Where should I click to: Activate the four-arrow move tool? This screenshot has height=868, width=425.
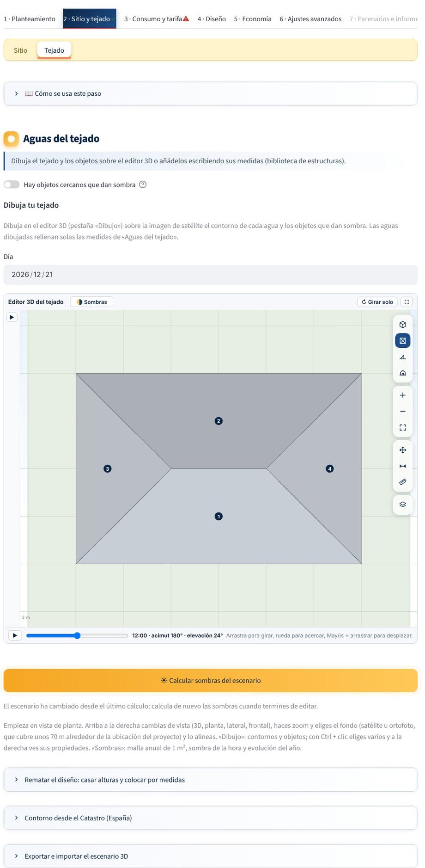tap(402, 450)
